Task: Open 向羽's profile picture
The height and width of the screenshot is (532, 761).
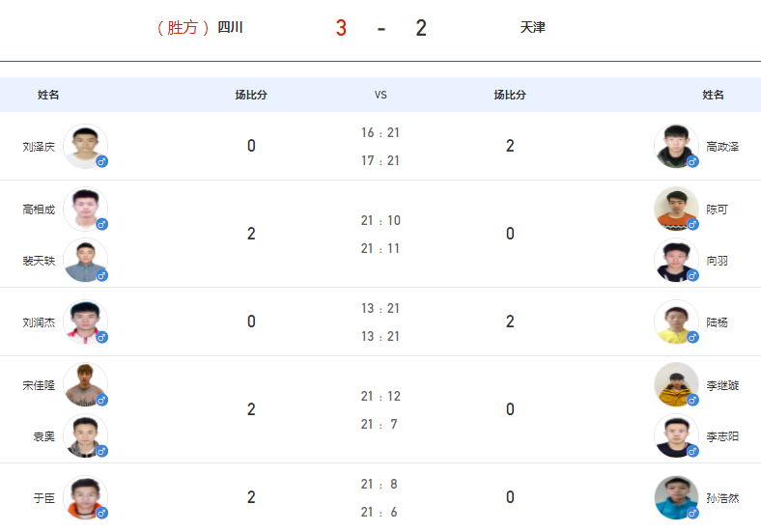Action: pos(676,260)
